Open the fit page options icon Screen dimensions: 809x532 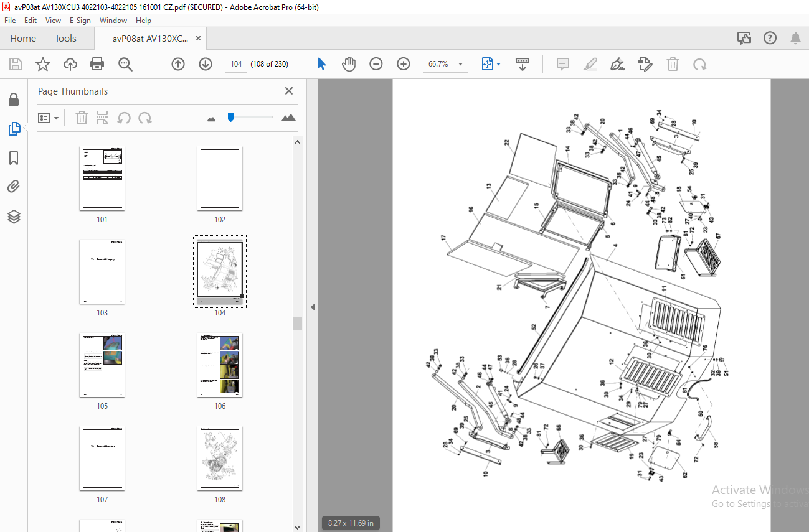tap(491, 64)
